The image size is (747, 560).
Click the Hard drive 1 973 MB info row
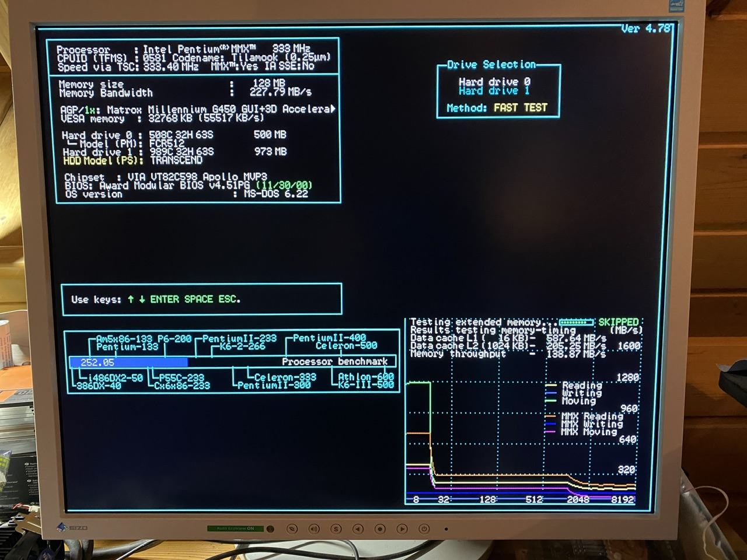pos(174,152)
